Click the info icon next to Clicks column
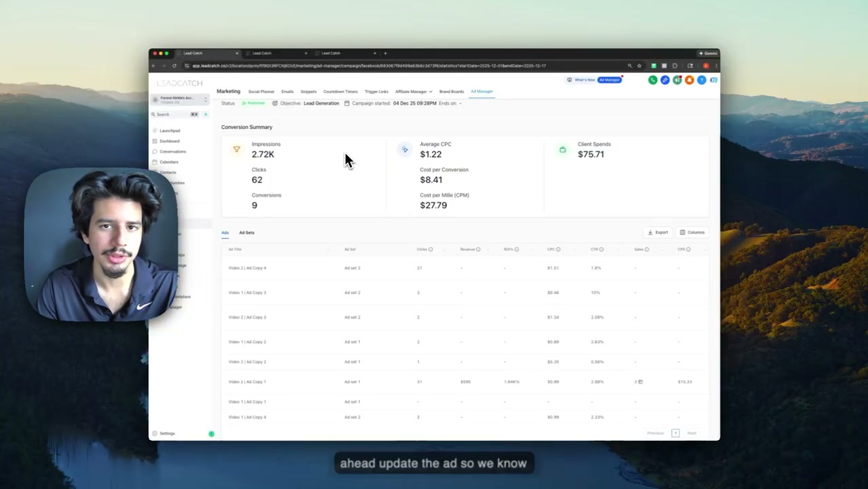Screen dimensions: 868x489 (431, 249)
